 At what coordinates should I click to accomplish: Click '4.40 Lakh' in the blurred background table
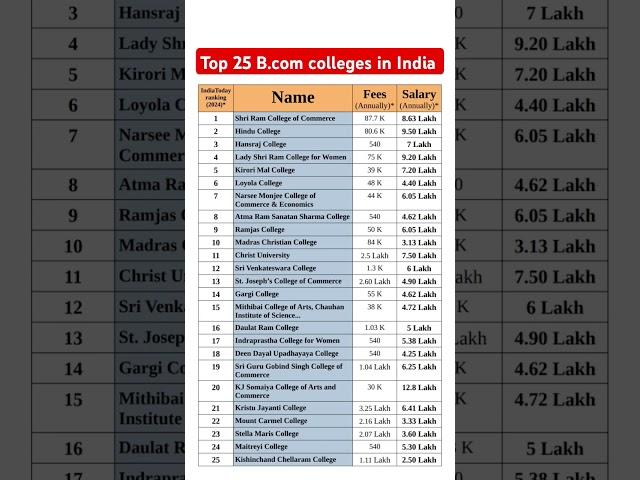click(555, 105)
